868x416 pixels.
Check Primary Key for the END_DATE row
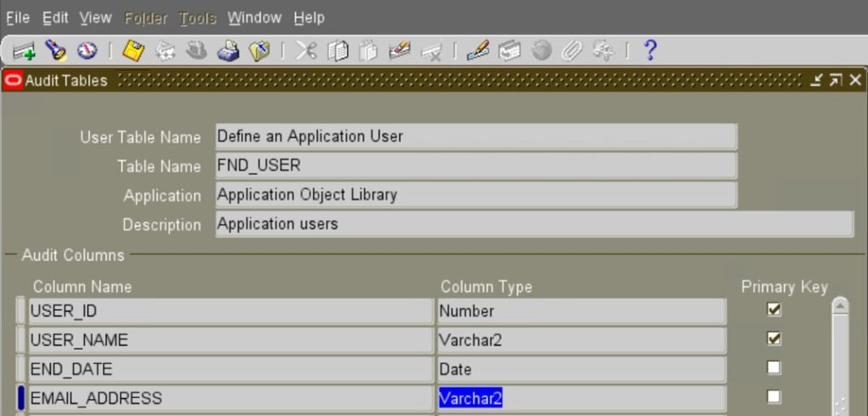click(773, 368)
